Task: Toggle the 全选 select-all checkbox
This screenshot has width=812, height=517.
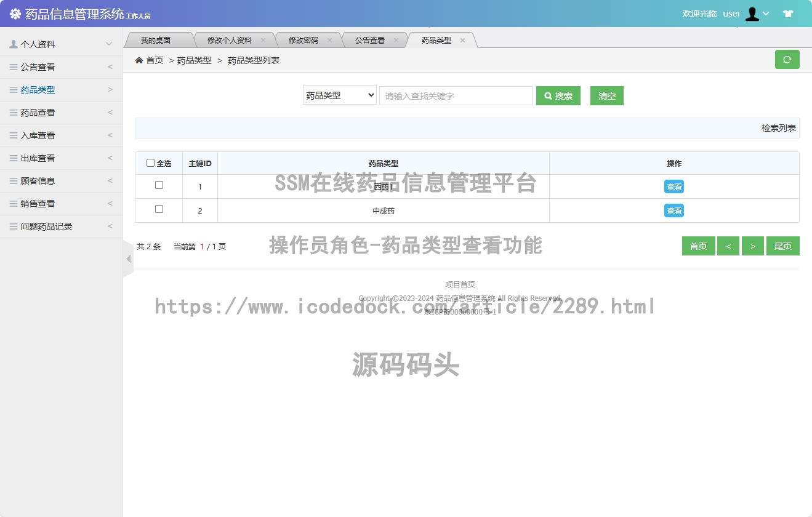Action: coord(150,163)
